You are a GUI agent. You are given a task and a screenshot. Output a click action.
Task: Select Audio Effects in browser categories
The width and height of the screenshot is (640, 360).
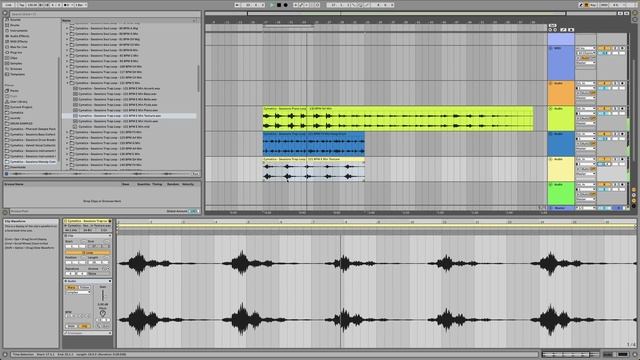pyautogui.click(x=19, y=36)
